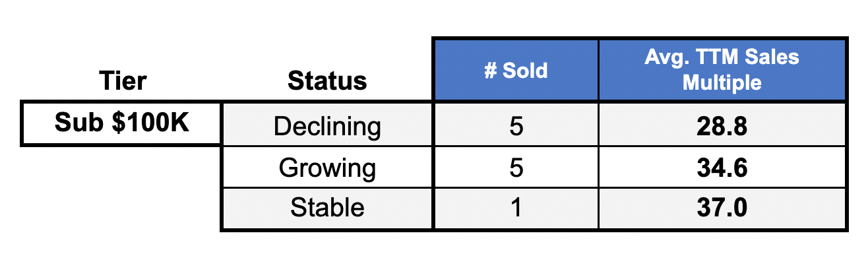Select the Growing status cell
868x256 pixels.
[327, 168]
